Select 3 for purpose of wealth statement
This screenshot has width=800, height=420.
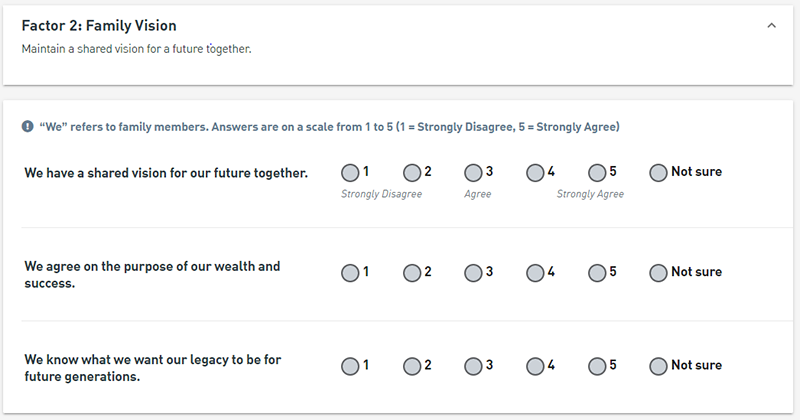(x=473, y=273)
